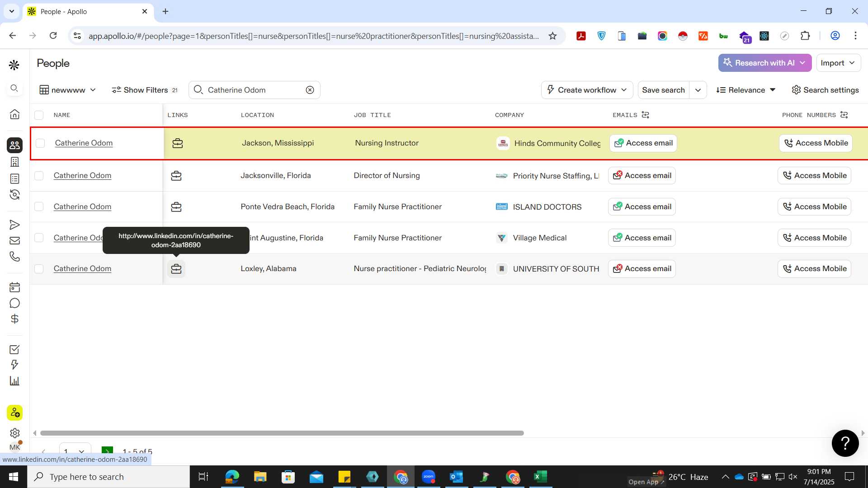Open email column settings icon beside EMAILS

645,115
